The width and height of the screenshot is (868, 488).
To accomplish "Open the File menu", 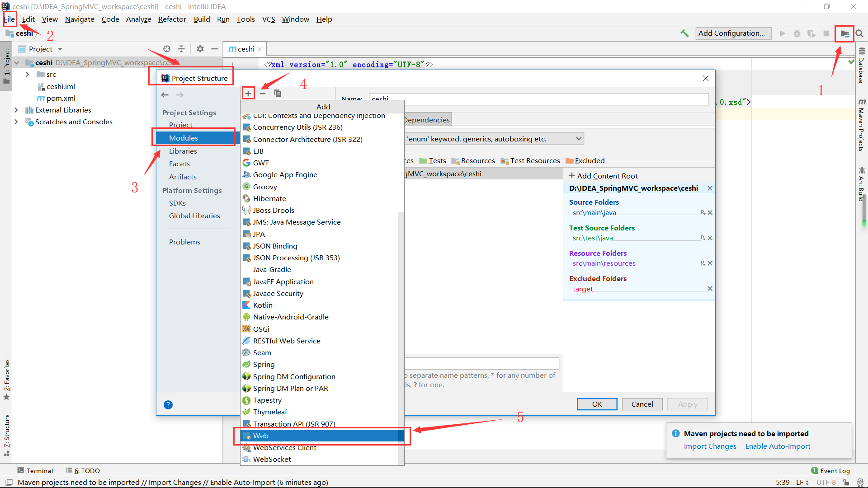I will click(9, 19).
